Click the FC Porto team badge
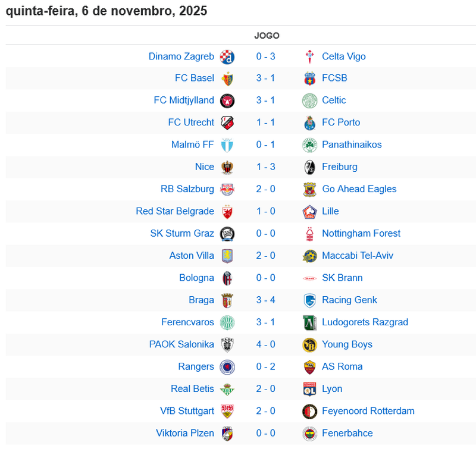The height and width of the screenshot is (449, 476). [309, 123]
